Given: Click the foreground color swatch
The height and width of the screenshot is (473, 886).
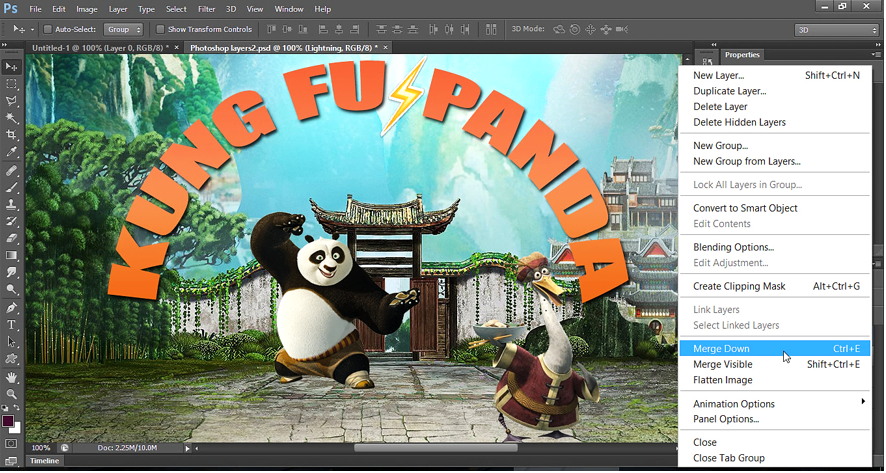Looking at the screenshot, I should (x=7, y=421).
